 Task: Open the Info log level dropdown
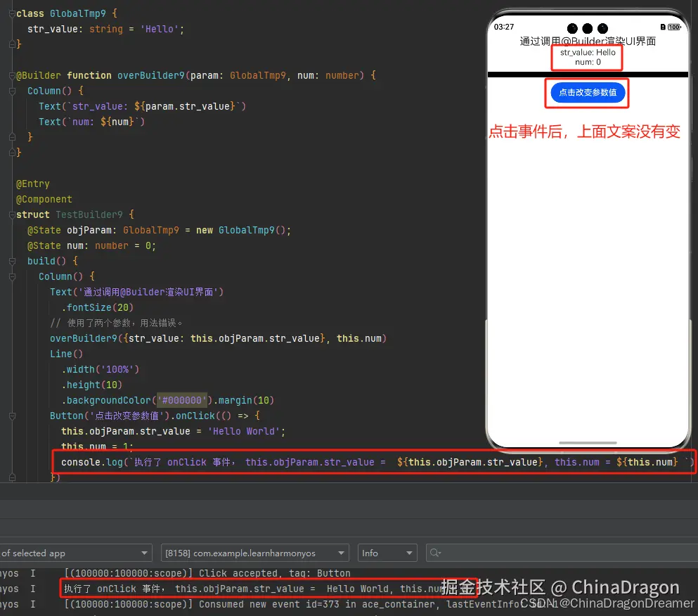pos(387,553)
